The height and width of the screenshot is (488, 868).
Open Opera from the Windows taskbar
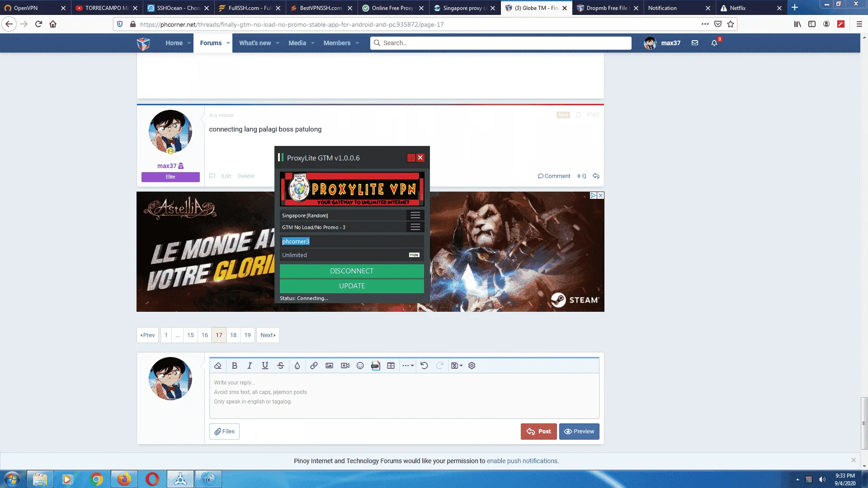click(x=152, y=479)
